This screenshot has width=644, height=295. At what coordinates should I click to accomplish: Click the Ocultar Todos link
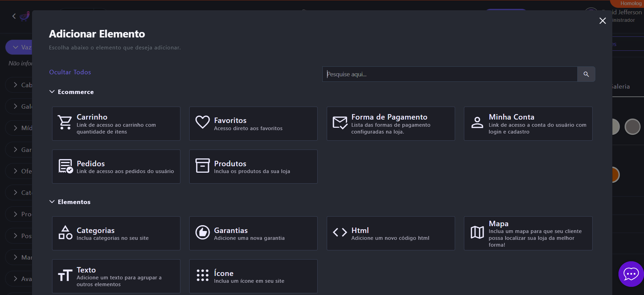[x=70, y=72]
